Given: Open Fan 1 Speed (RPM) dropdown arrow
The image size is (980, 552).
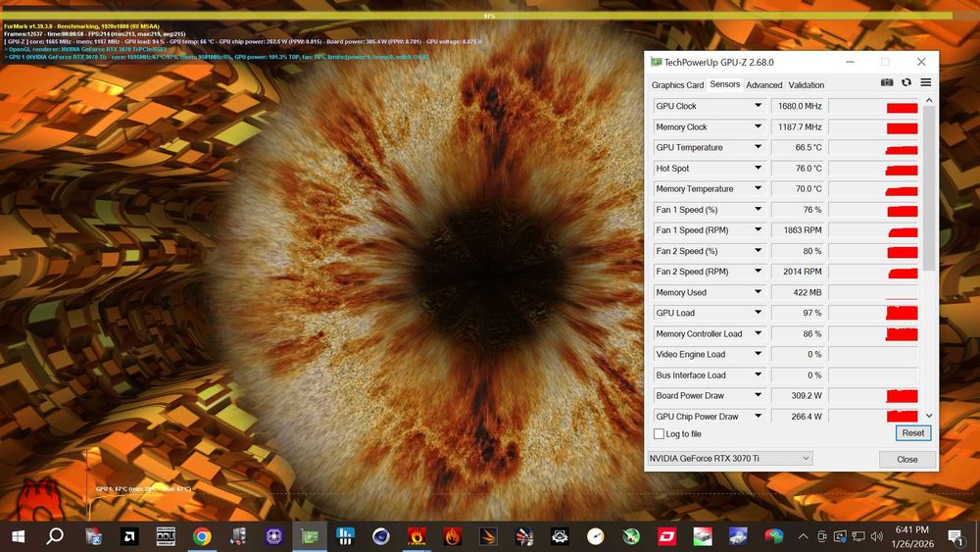Looking at the screenshot, I should [x=758, y=229].
